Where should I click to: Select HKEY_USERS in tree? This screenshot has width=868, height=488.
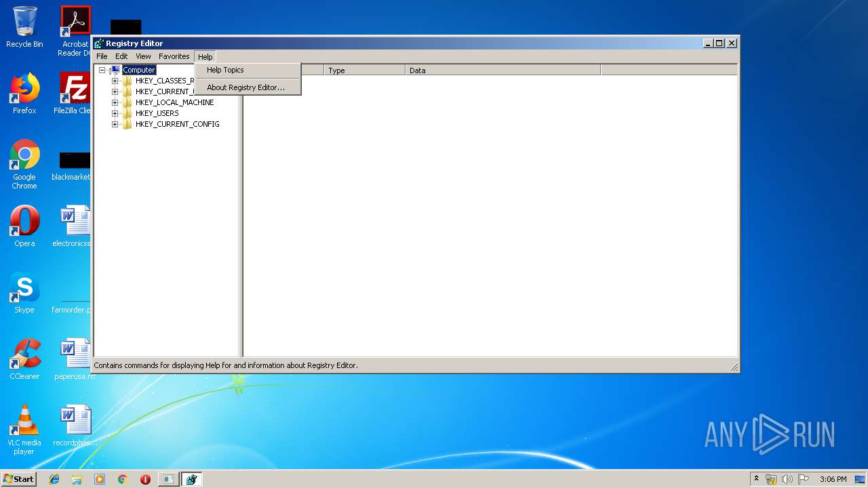pos(157,113)
